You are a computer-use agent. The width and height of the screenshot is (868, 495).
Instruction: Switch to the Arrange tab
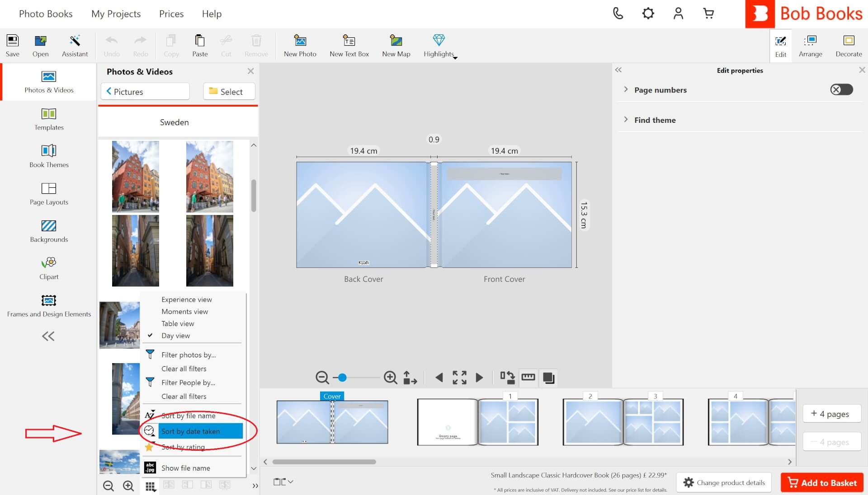pos(810,46)
